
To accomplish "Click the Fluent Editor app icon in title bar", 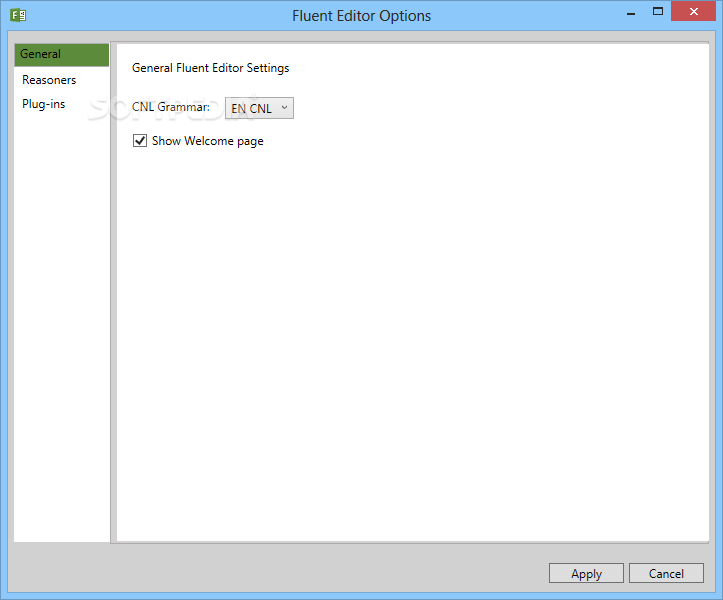I will 18,15.
